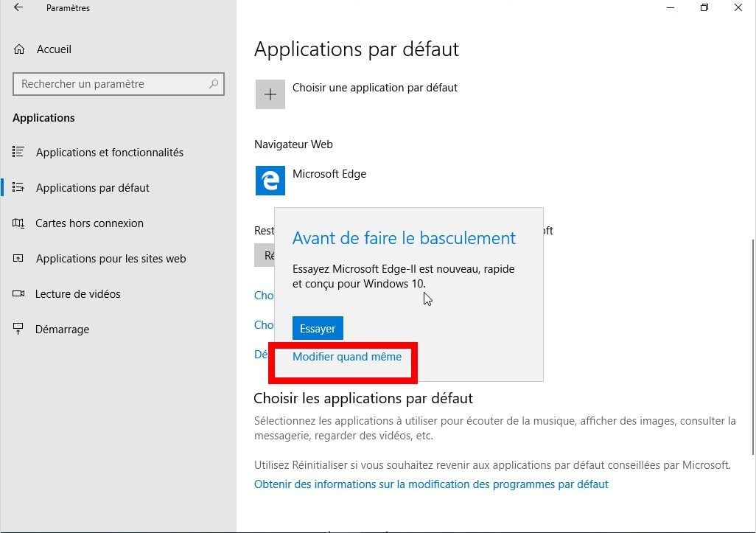Click the Microsoft Edge browser icon
This screenshot has height=533, width=756.
pyautogui.click(x=270, y=181)
